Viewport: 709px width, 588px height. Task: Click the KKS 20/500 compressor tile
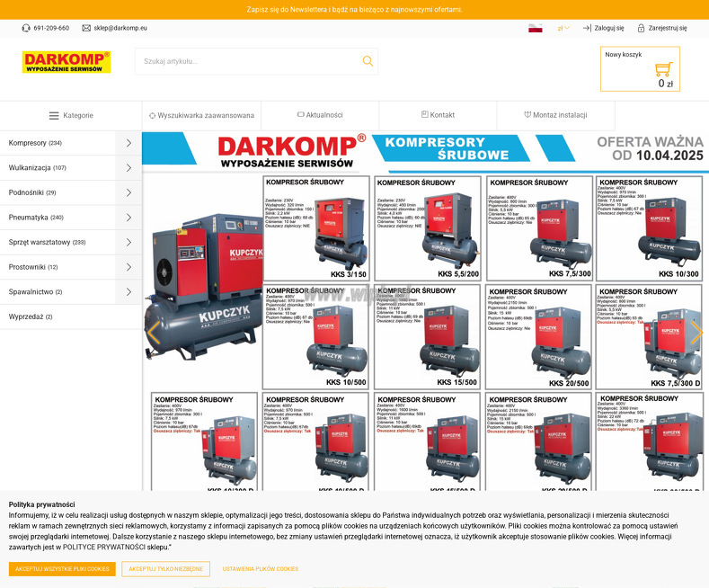(x=539, y=337)
